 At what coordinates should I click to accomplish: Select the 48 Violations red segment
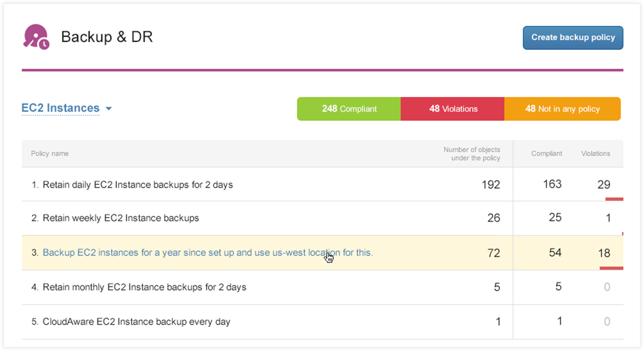point(453,109)
